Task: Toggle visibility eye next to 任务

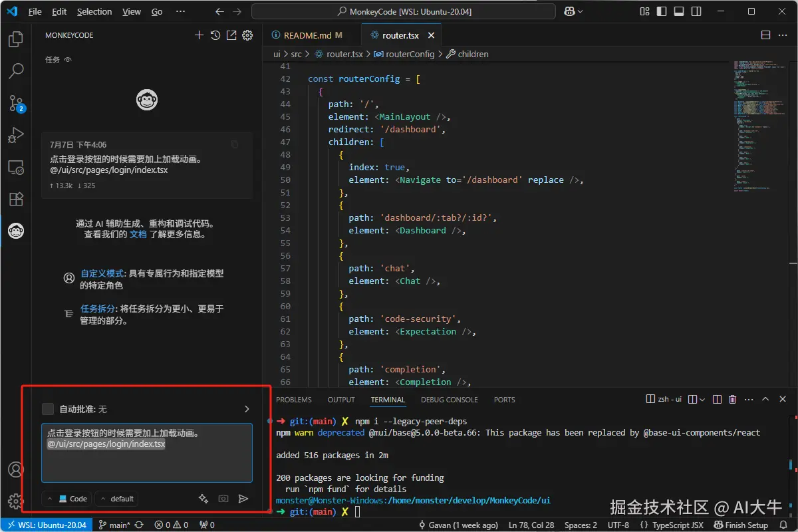Action: [68, 60]
